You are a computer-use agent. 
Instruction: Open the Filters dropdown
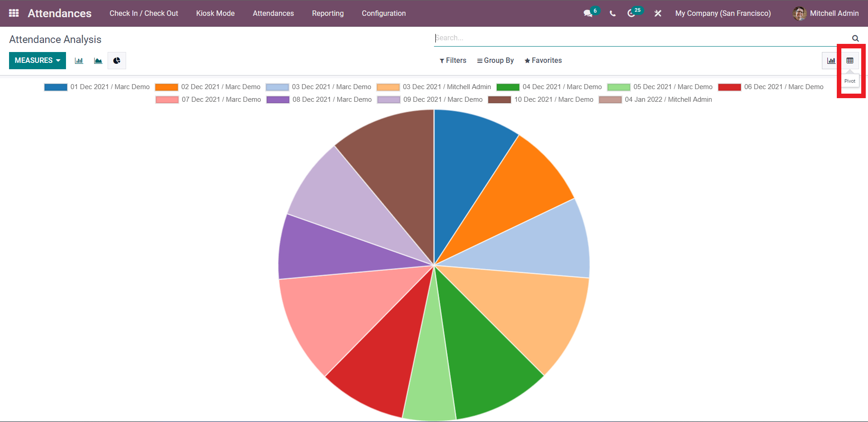click(453, 61)
